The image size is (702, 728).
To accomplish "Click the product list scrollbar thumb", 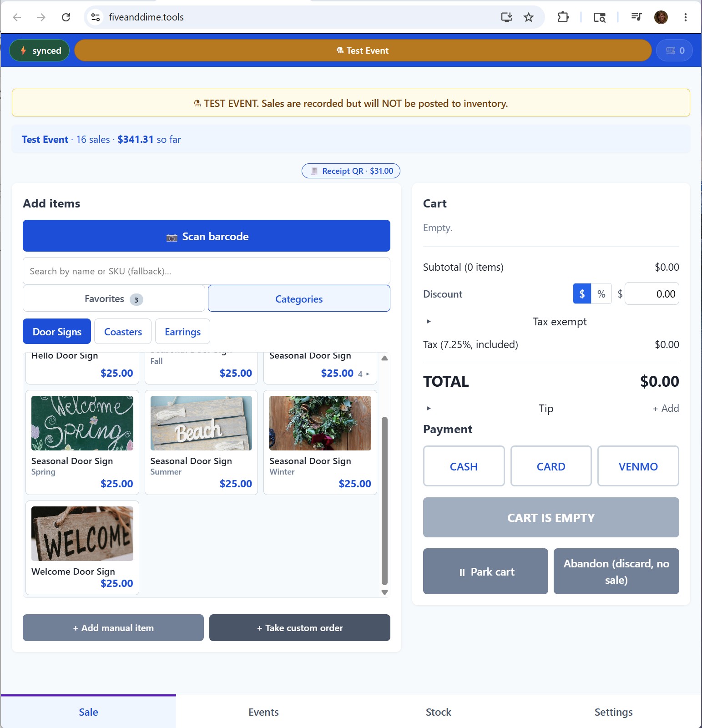I will click(x=384, y=500).
